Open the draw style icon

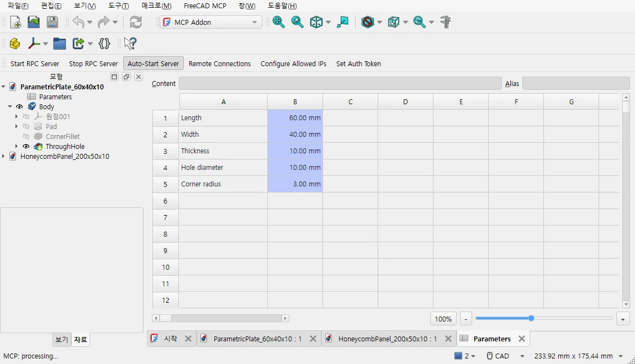(x=367, y=22)
